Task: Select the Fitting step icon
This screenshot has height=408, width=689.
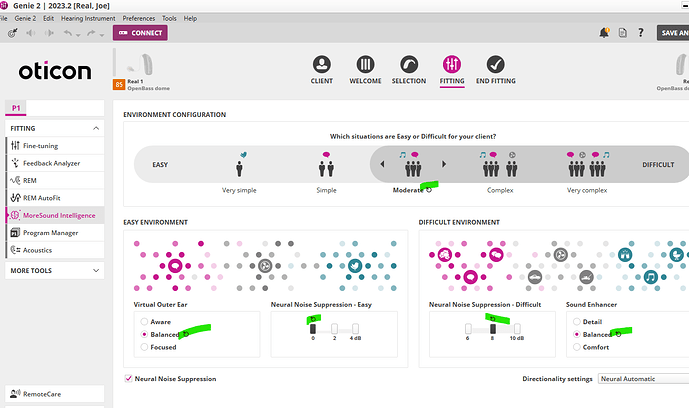Action: point(452,65)
